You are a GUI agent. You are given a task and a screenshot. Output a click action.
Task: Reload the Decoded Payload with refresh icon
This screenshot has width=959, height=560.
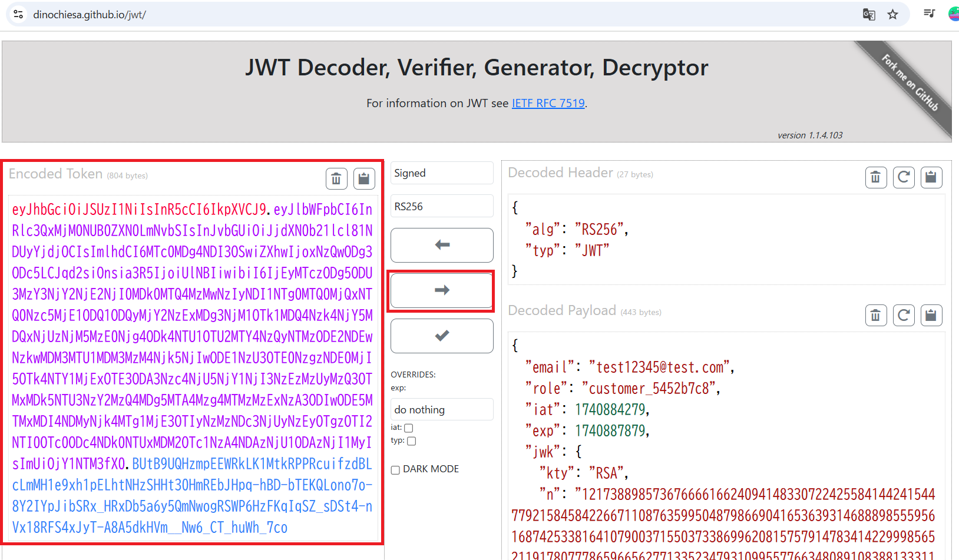point(904,316)
